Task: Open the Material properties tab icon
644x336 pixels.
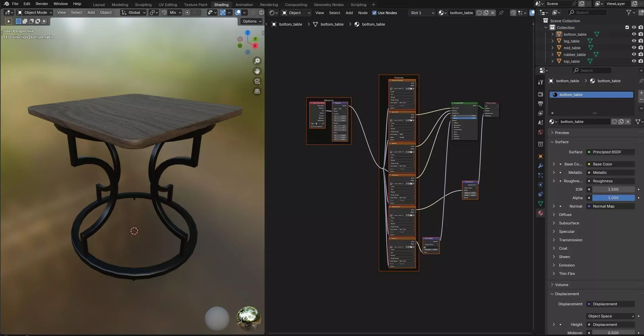Action: tap(541, 213)
